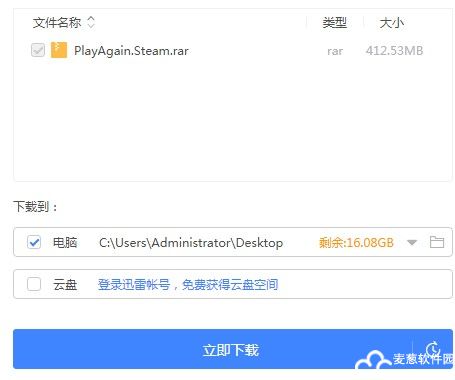
Task: Click the PlayAgain.Steam.rar archive icon
Action: pos(59,50)
